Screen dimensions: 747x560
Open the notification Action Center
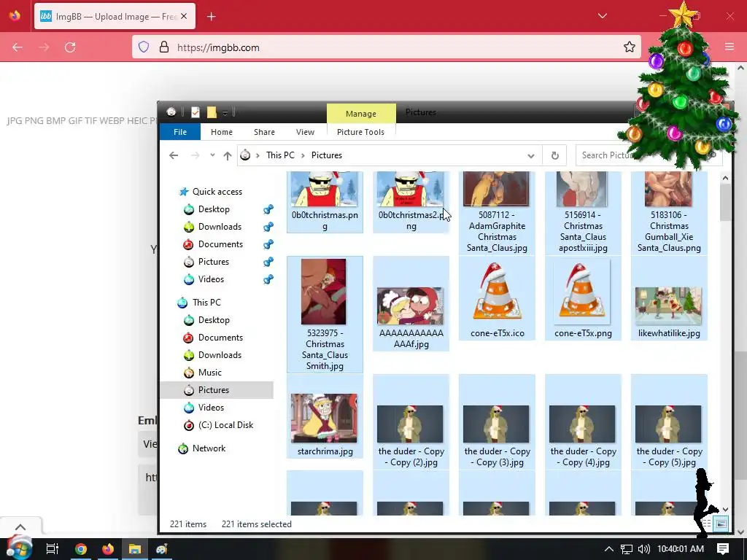[x=723, y=549]
